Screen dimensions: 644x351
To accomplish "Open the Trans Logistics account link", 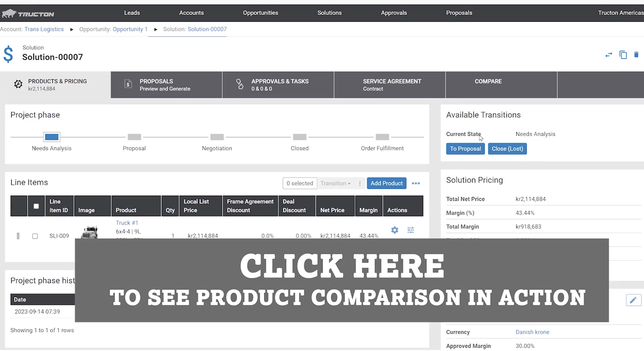I will [44, 29].
